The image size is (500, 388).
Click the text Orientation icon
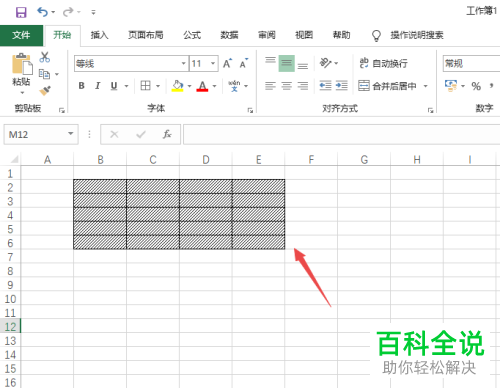click(x=326, y=63)
